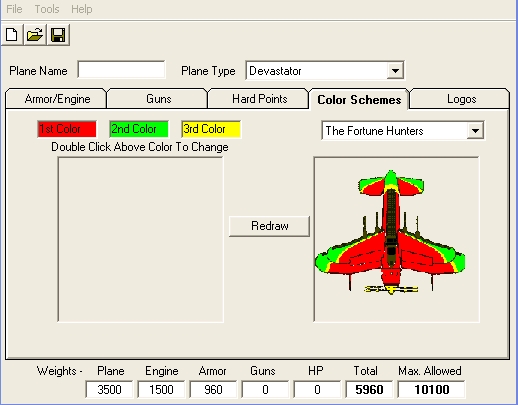Open the Plane Type dropdown arrow

click(395, 71)
